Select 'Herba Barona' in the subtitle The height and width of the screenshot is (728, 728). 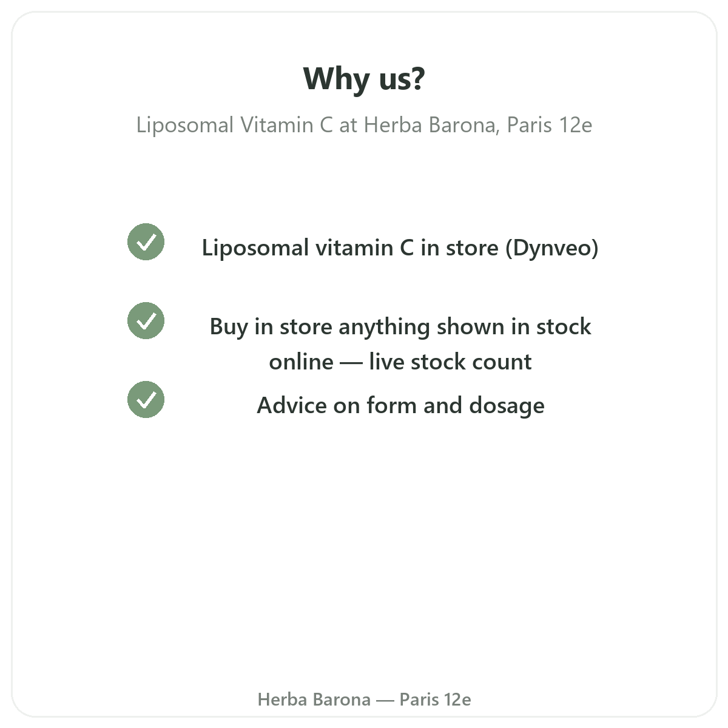pyautogui.click(x=431, y=125)
